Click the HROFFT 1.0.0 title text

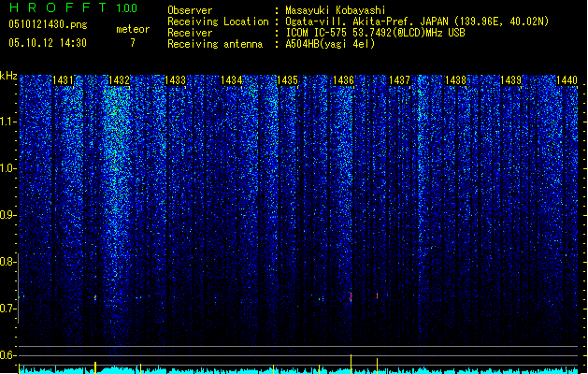[x=74, y=7]
